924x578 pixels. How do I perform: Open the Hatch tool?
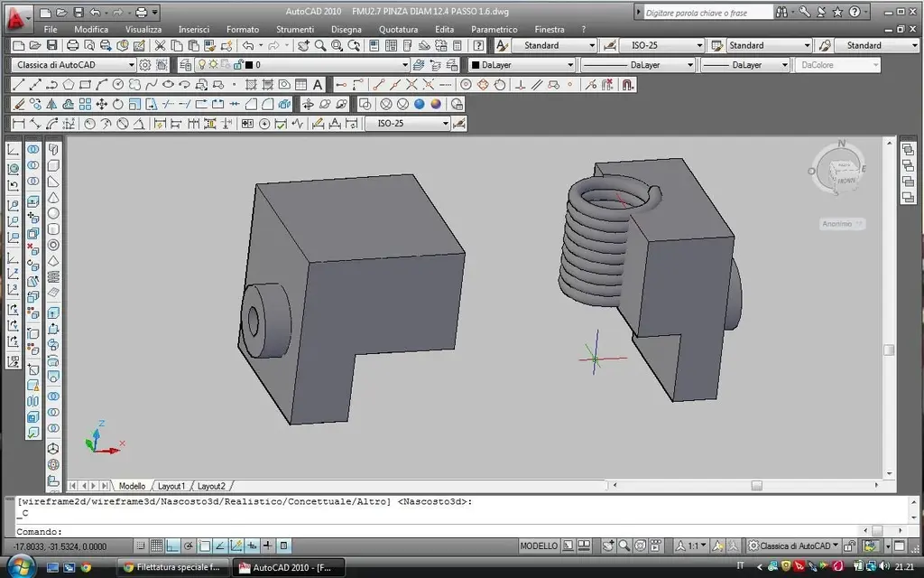point(251,84)
